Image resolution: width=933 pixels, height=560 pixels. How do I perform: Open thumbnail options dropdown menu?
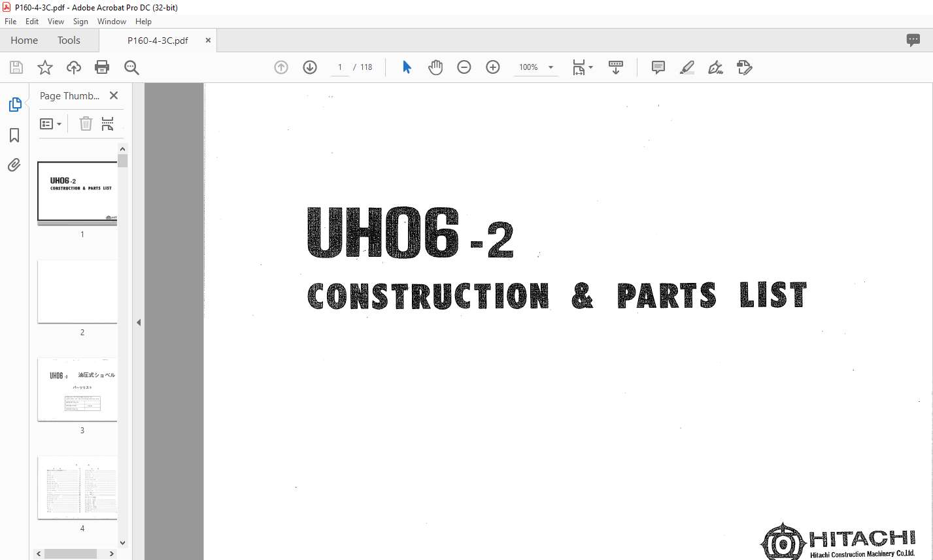click(x=51, y=124)
